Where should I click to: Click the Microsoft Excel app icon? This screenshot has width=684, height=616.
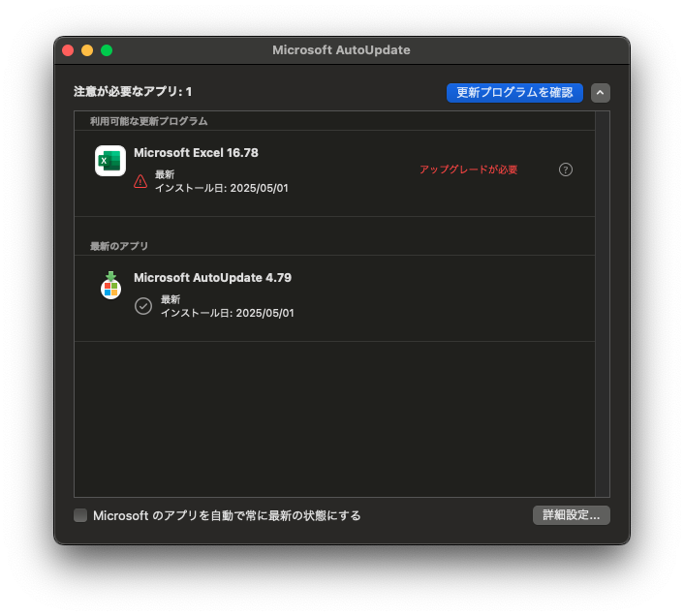tap(110, 161)
